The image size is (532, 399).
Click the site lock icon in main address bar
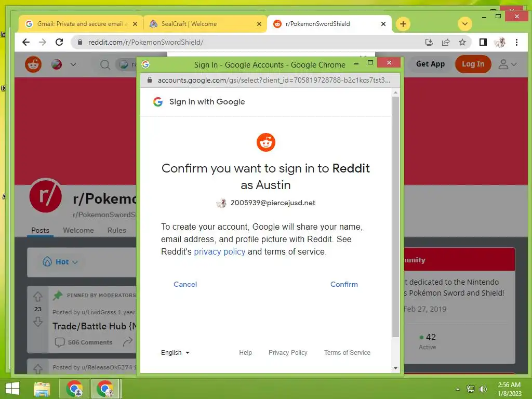click(x=80, y=42)
